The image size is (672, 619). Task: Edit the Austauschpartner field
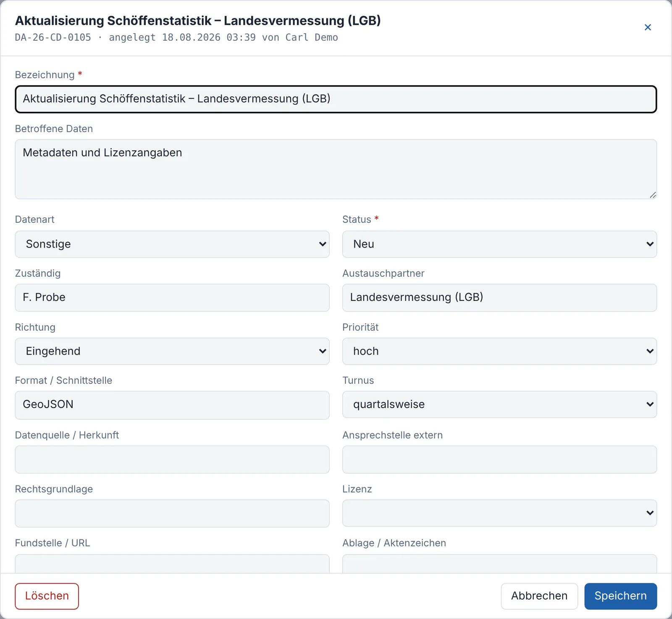point(499,298)
